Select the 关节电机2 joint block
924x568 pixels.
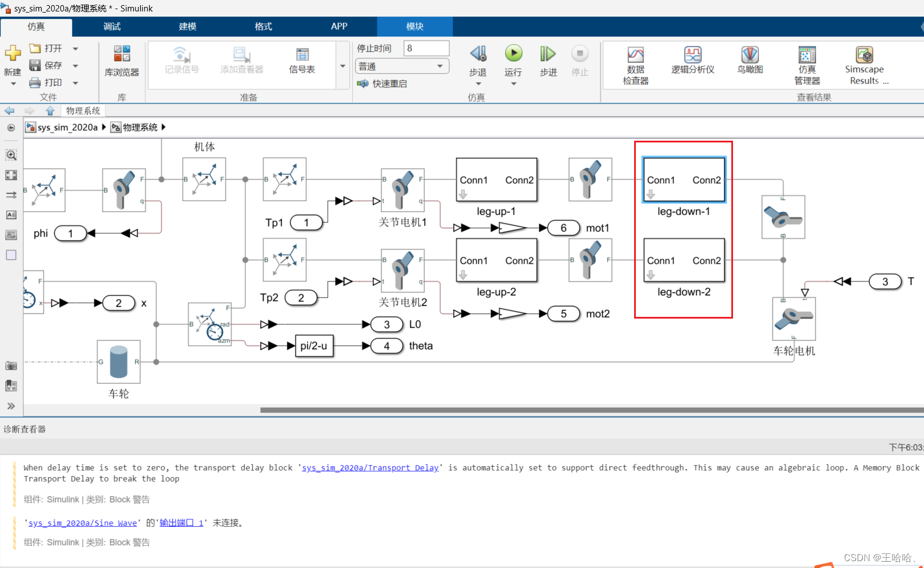(x=403, y=271)
